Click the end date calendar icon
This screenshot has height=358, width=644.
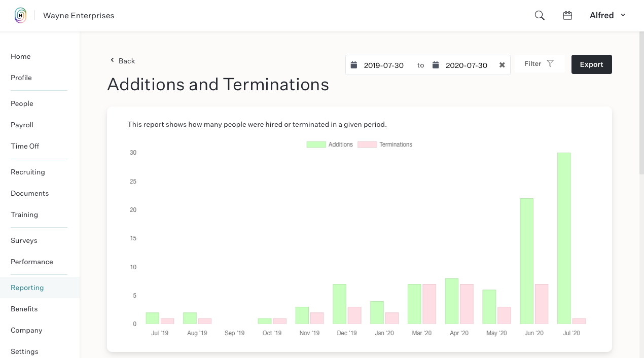(436, 65)
